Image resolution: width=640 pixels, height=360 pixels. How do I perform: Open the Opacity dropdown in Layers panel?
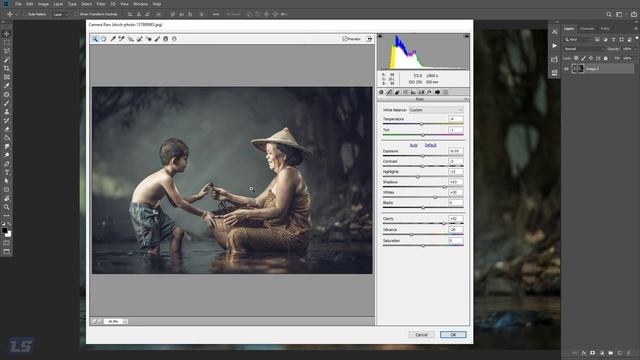(636, 49)
